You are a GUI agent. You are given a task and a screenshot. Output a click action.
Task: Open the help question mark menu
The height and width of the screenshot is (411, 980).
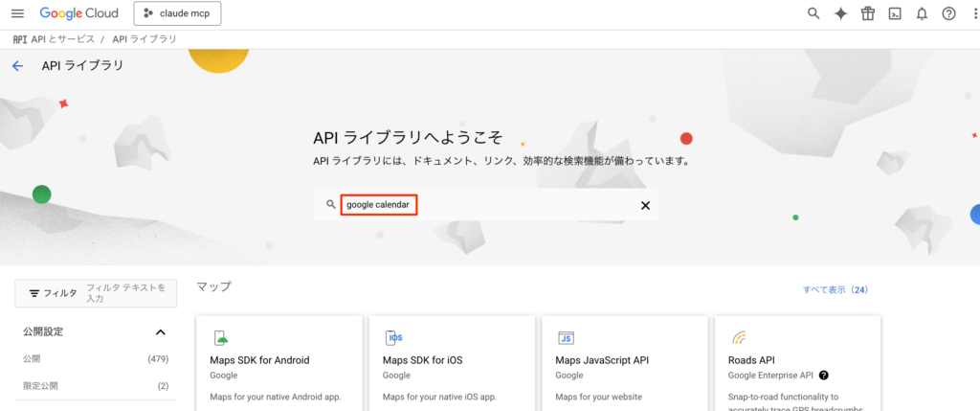[948, 13]
